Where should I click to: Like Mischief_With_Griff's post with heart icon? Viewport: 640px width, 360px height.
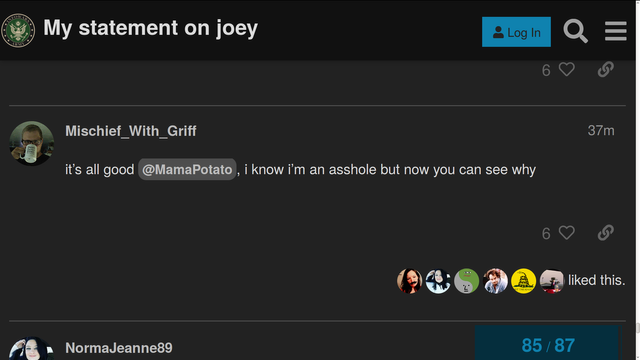pyautogui.click(x=567, y=233)
